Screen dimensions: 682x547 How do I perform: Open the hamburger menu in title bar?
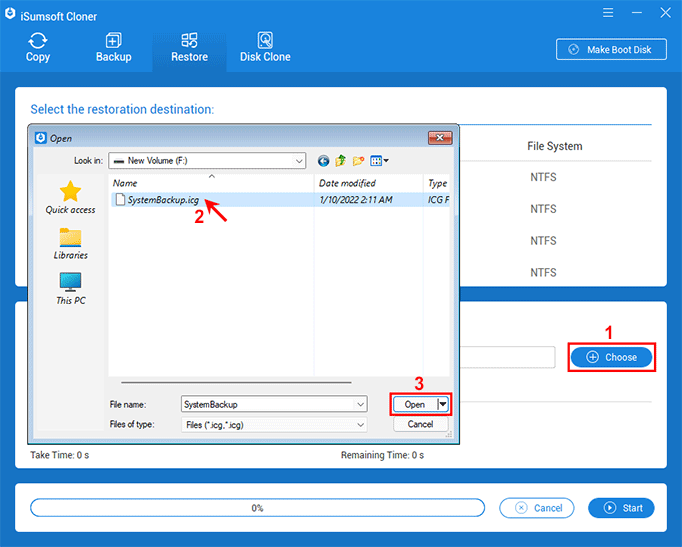tap(608, 13)
